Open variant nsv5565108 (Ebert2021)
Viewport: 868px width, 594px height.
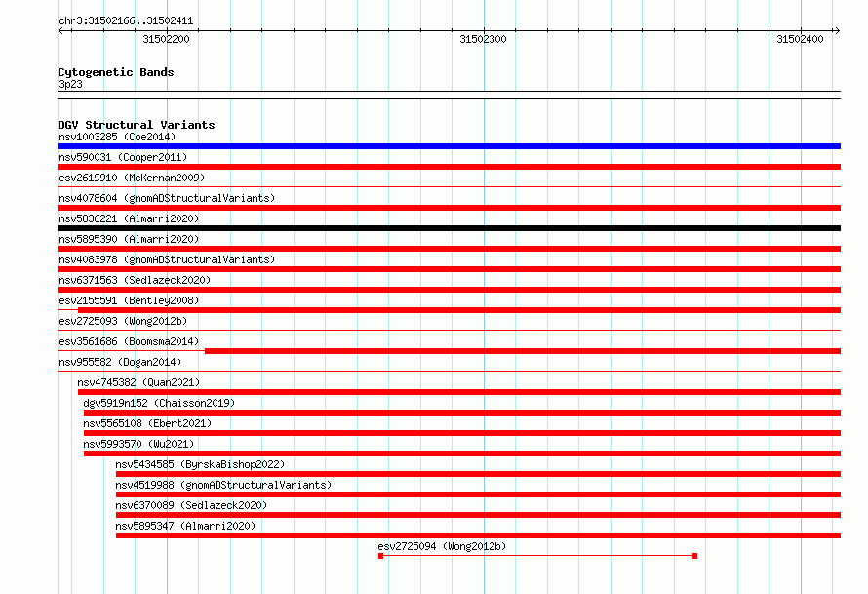[147, 423]
